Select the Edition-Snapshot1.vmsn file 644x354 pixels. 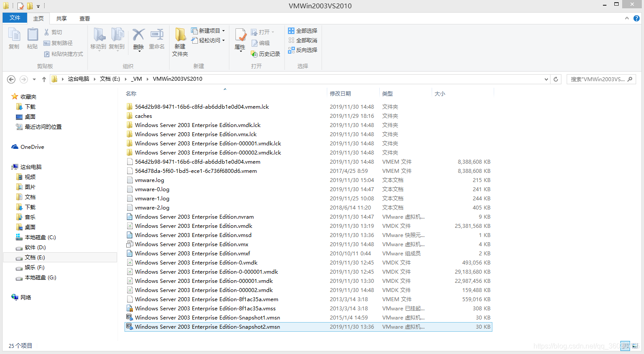click(208, 318)
